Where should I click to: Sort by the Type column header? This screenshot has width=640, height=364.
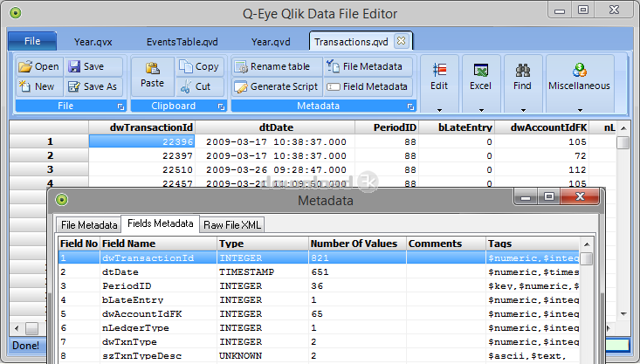[263, 244]
